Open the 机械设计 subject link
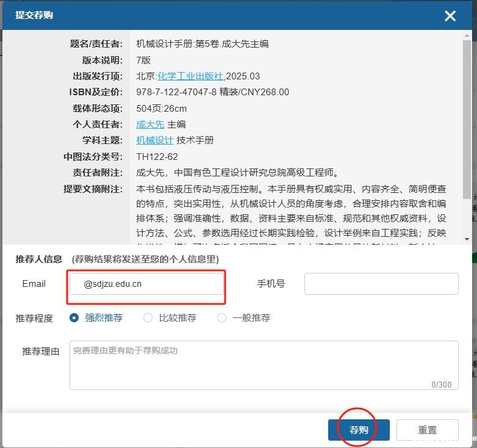477x448 pixels. click(154, 140)
